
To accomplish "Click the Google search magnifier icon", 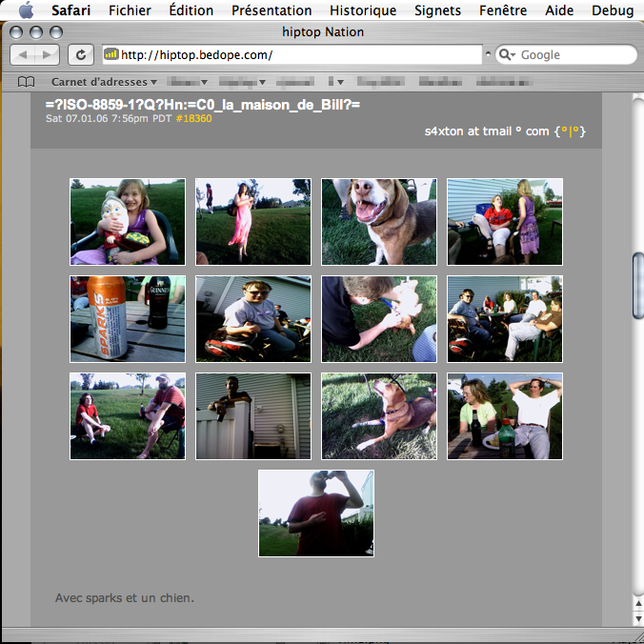I will [x=507, y=54].
